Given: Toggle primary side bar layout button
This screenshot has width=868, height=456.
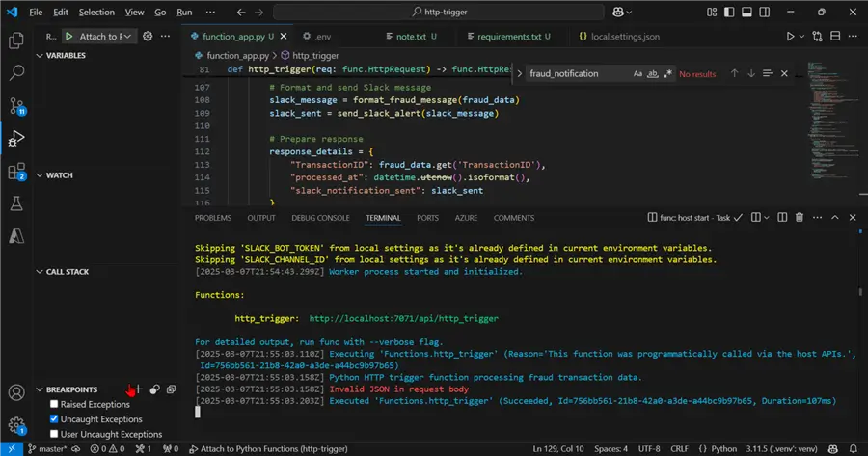Looking at the screenshot, I should coord(729,13).
